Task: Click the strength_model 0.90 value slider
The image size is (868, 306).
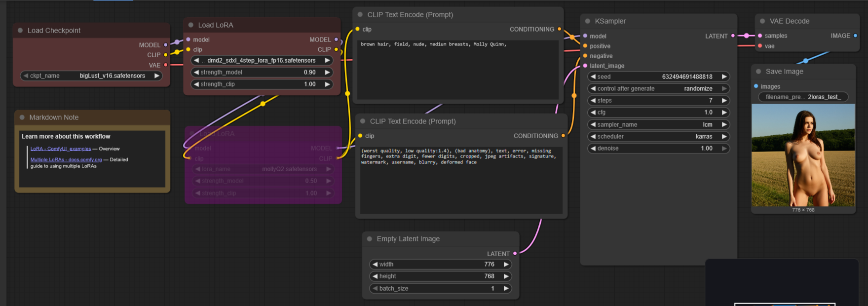Action: click(x=262, y=72)
